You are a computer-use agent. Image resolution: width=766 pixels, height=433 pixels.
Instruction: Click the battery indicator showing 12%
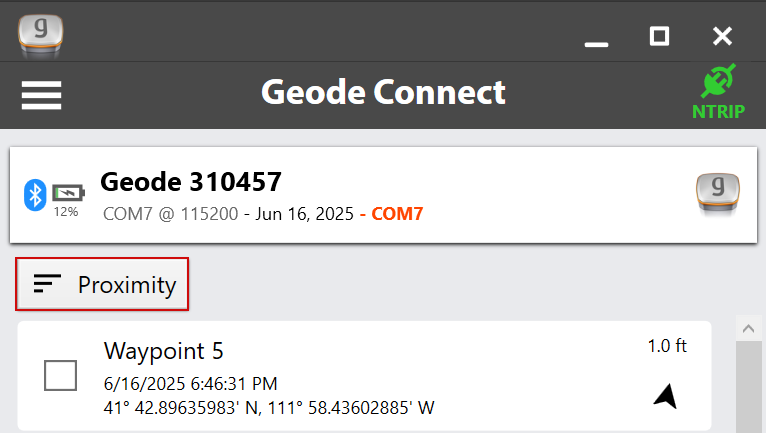tap(68, 196)
